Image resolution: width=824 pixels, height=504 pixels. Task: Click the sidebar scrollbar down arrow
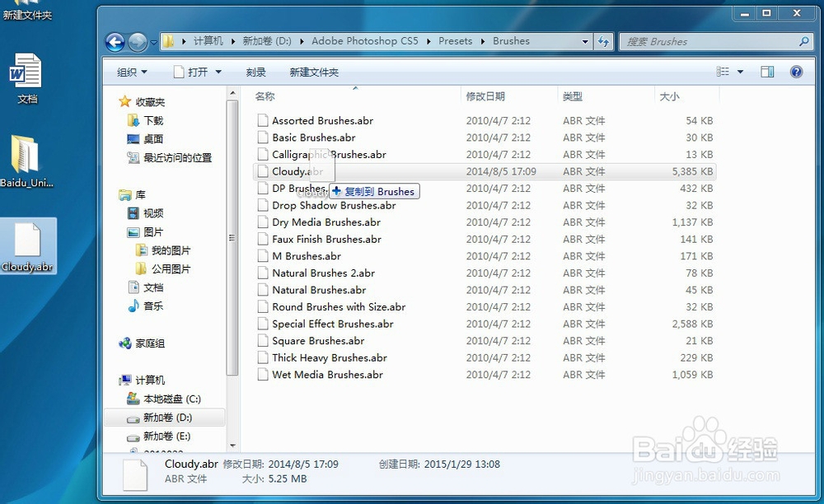[x=232, y=446]
